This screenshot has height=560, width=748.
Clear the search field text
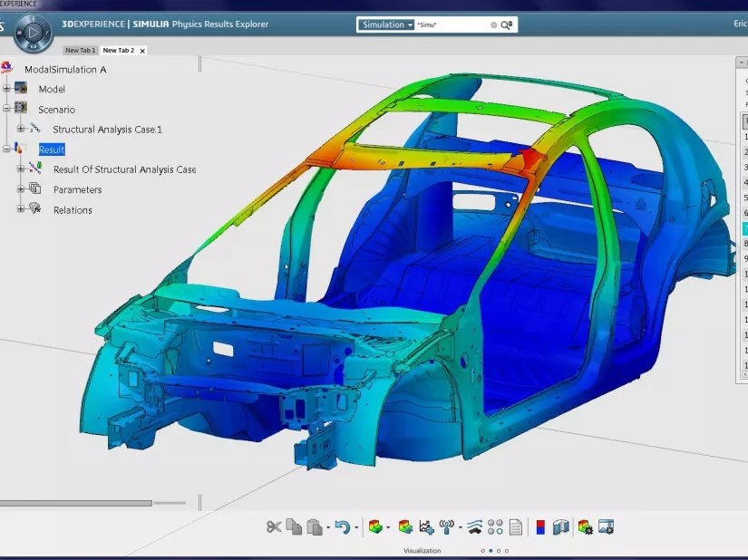494,24
